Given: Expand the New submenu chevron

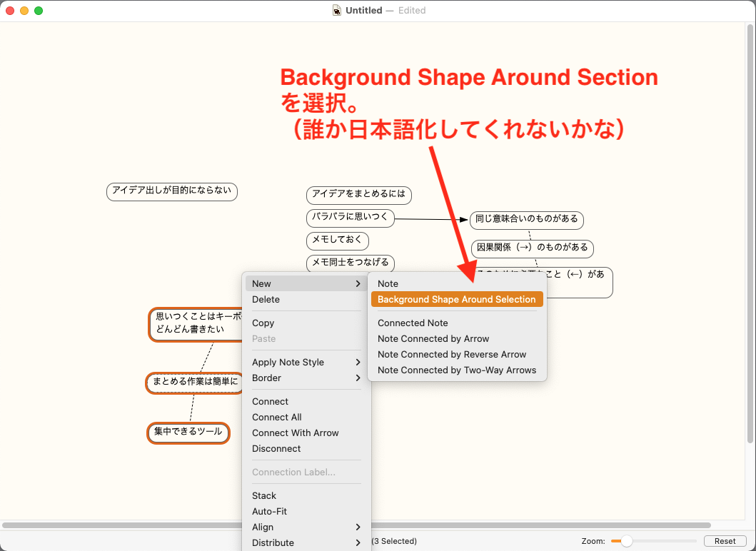Looking at the screenshot, I should 358,284.
